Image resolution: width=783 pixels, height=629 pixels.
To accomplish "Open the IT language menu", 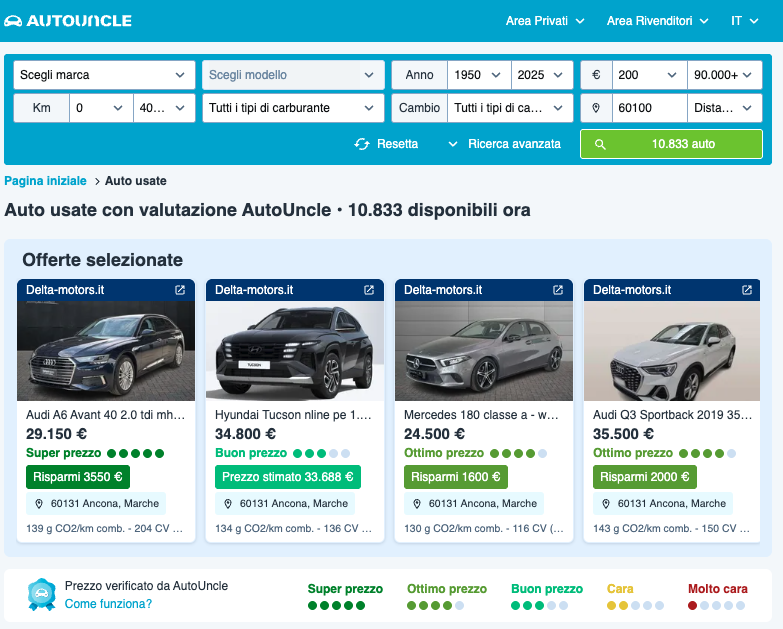I will (745, 21).
